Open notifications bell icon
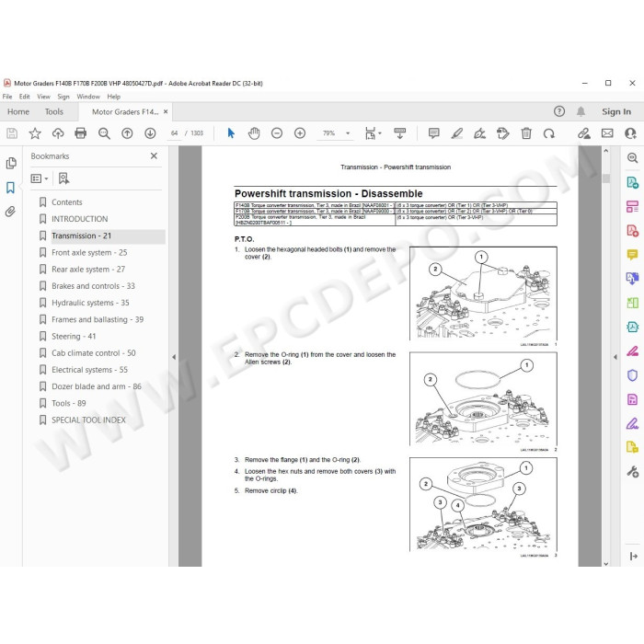644x644 pixels. [x=581, y=111]
